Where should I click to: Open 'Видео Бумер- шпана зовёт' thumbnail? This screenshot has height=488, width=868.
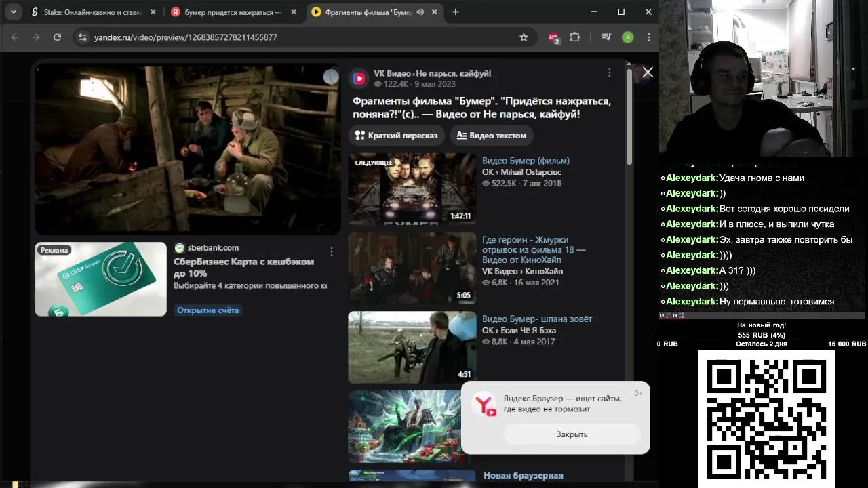(x=412, y=348)
